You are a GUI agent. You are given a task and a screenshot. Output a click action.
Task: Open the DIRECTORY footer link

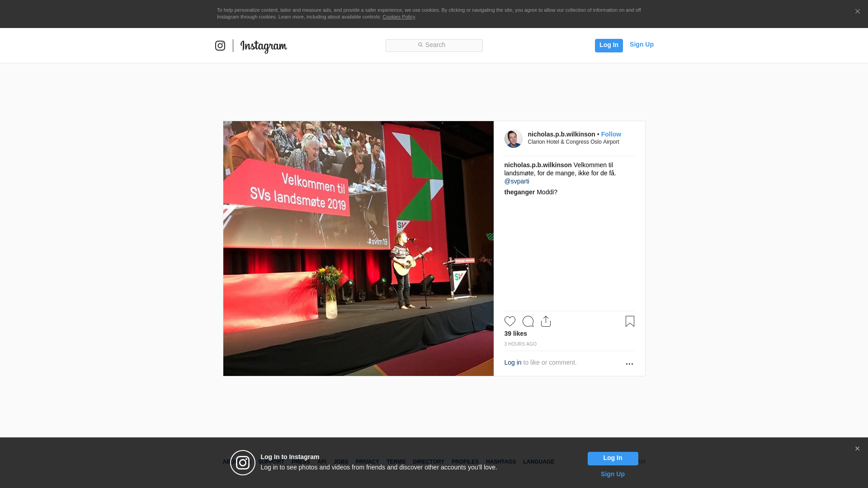point(428,462)
